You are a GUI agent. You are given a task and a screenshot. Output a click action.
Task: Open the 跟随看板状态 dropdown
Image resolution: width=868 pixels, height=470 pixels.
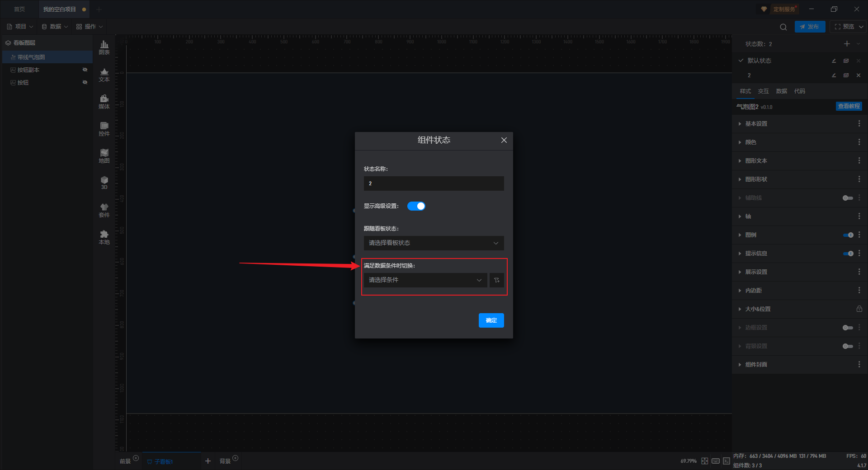[434, 243]
